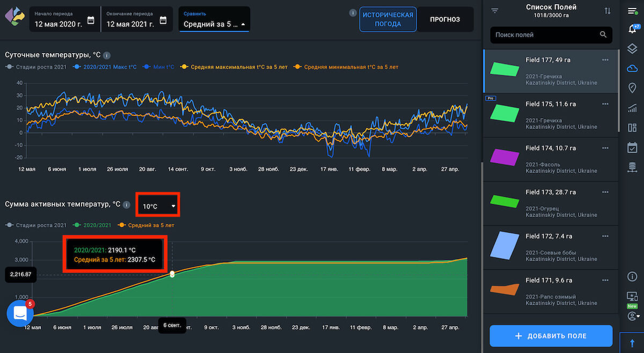Open the 10°C base temperature dropdown
Image resolution: width=644 pixels, height=353 pixels.
[x=158, y=206]
